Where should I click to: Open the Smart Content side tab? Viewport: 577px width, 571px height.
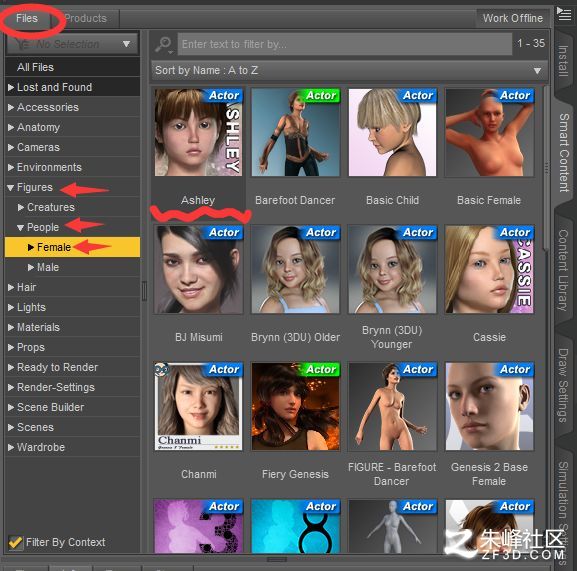(564, 153)
